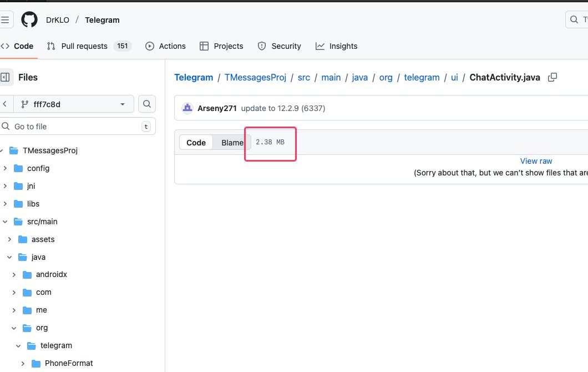Expand the libs folder chevron

[x=5, y=204]
